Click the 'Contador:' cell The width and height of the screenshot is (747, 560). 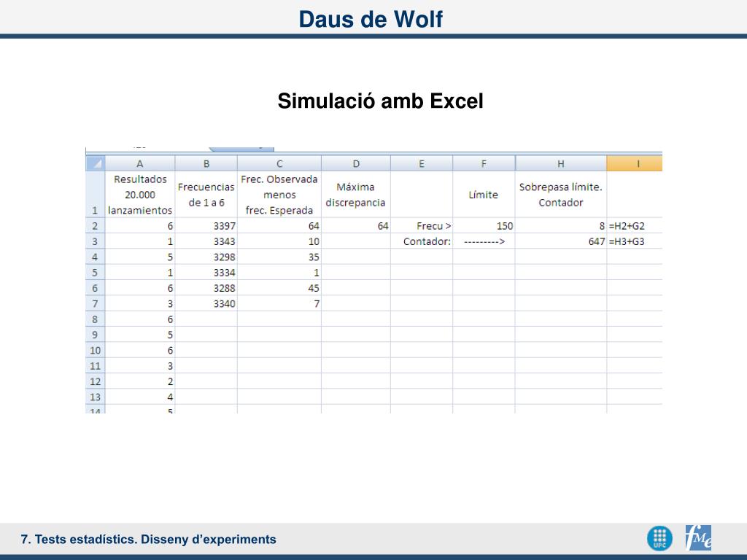[x=422, y=241]
